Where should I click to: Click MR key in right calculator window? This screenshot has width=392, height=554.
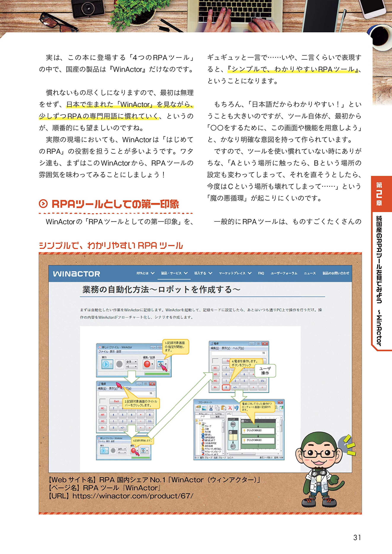[216, 374]
